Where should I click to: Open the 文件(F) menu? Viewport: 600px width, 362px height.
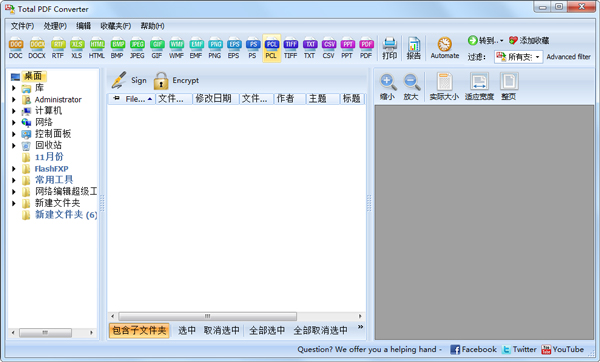coord(22,26)
